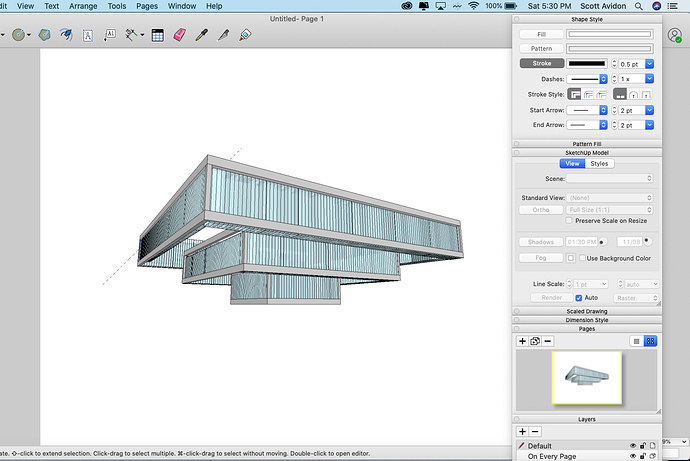Add a new page in Pages panel
This screenshot has height=461, width=690.
[522, 341]
